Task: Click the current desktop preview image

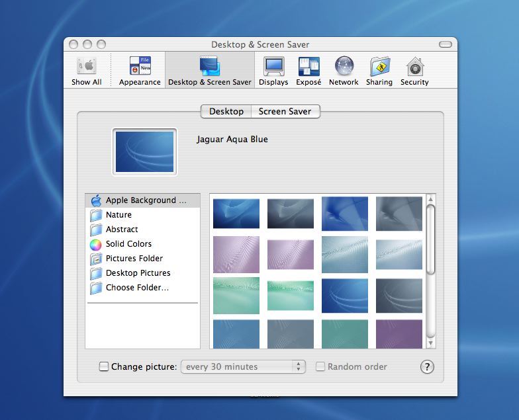Action: click(144, 152)
